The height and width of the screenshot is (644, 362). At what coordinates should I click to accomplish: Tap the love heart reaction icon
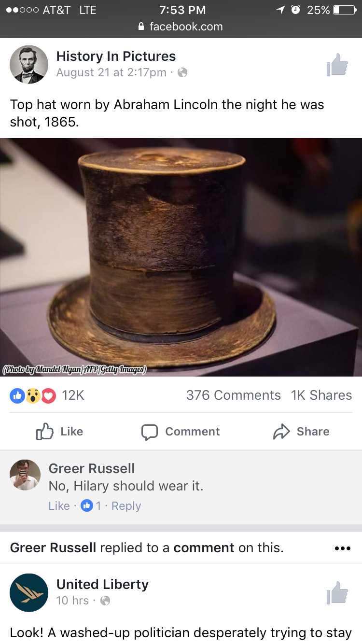point(48,396)
